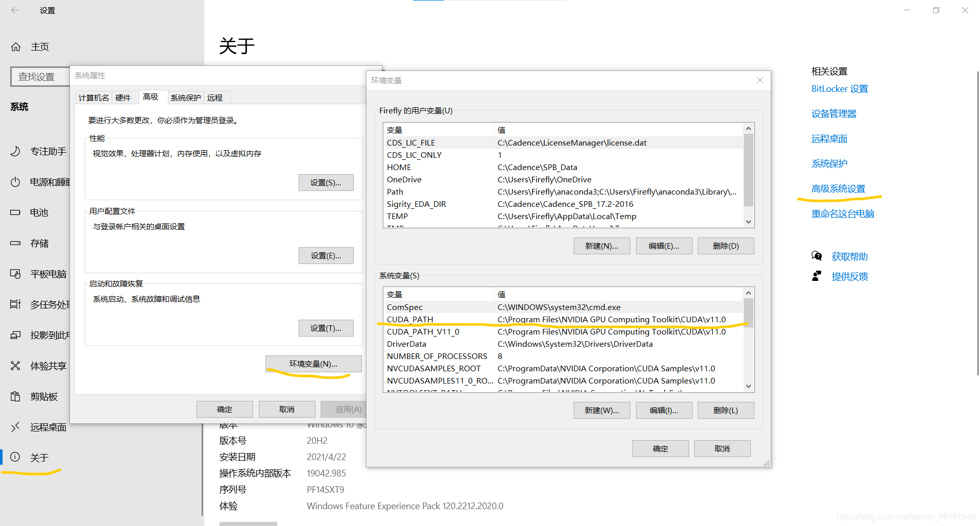Select CDS_LIC_ONLY user variable row
The image size is (980, 526).
pos(563,155)
